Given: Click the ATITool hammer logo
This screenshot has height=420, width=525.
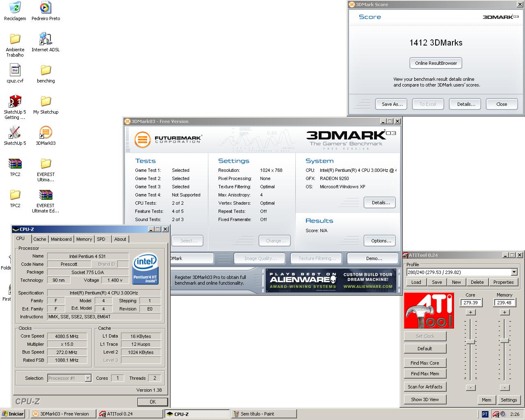Looking at the screenshot, I should pyautogui.click(x=429, y=310).
